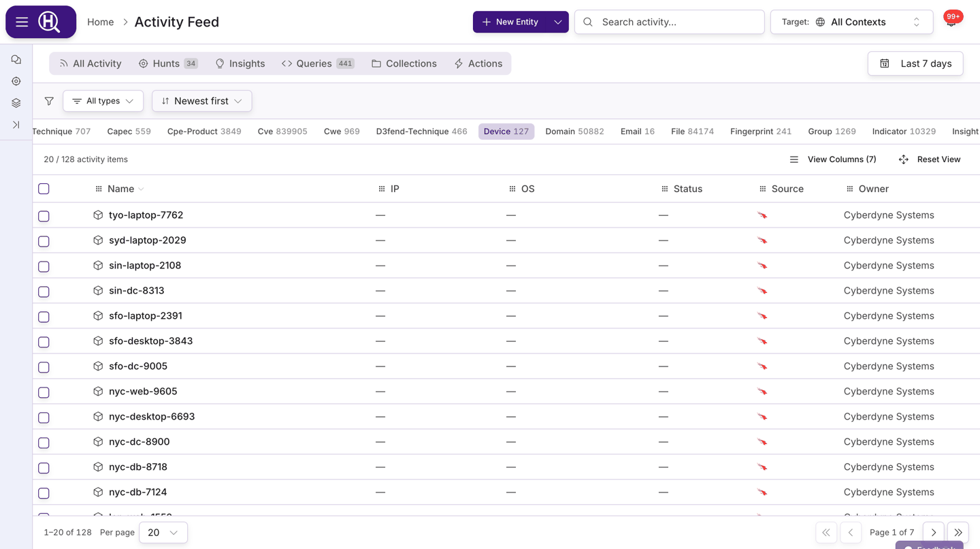
Task: Open the nyc-db-7124 device name
Action: [137, 492]
